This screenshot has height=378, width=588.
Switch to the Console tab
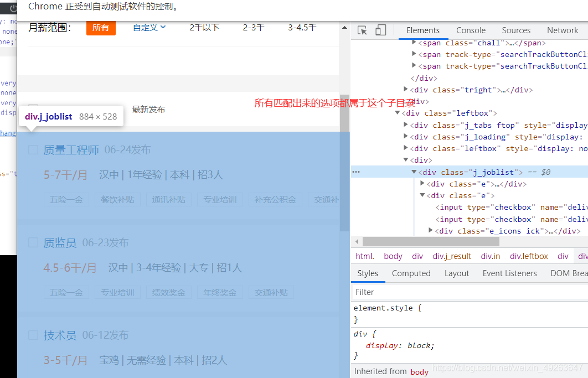tap(471, 30)
